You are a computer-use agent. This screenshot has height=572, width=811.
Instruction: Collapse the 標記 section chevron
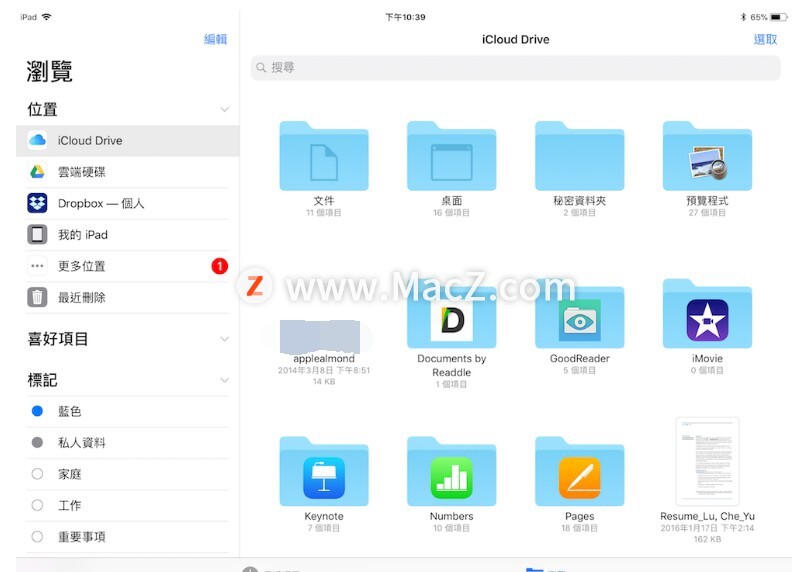(x=224, y=380)
